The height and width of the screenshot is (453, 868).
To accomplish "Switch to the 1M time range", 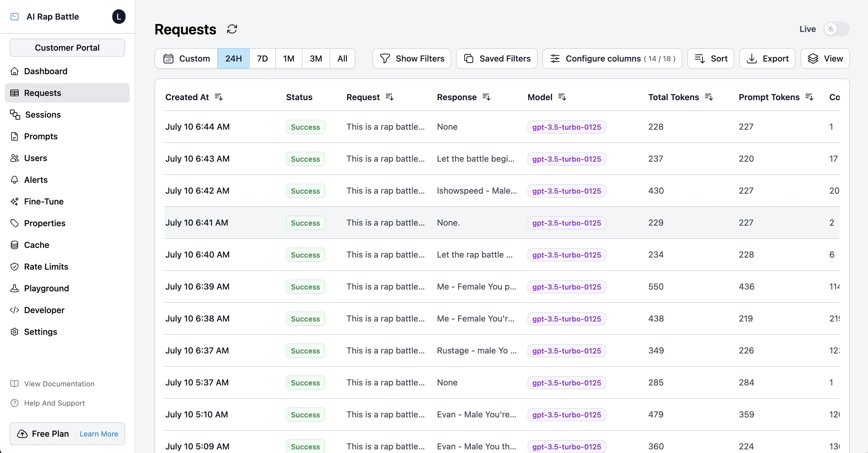I will point(289,59).
